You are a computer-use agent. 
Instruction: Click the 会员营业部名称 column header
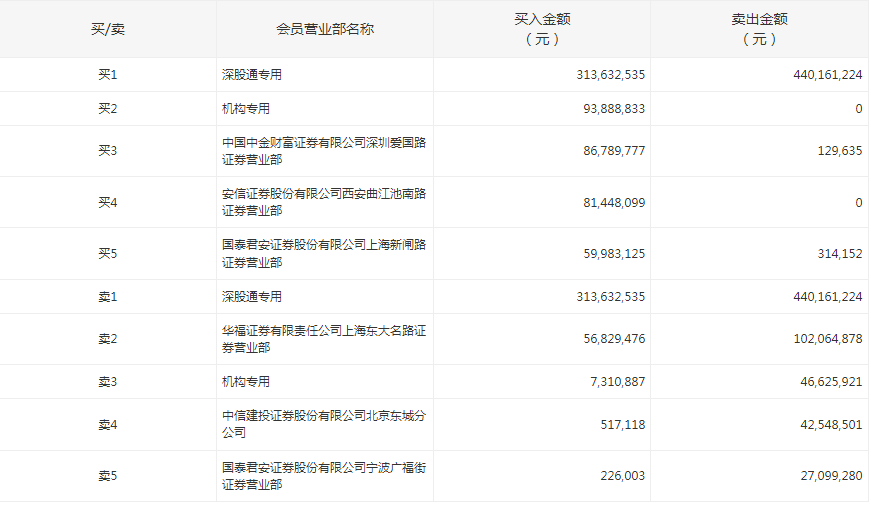pos(325,29)
